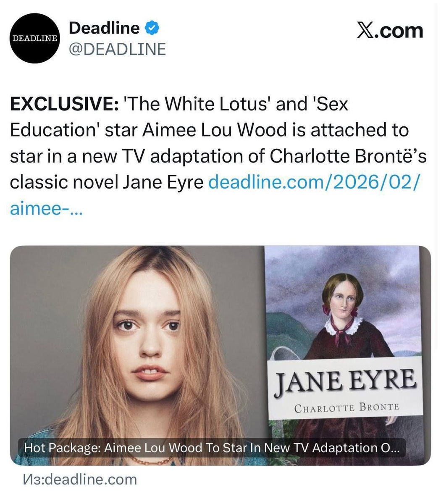Click the blue verified badge
Screen dimensions: 441x504
tap(152, 29)
